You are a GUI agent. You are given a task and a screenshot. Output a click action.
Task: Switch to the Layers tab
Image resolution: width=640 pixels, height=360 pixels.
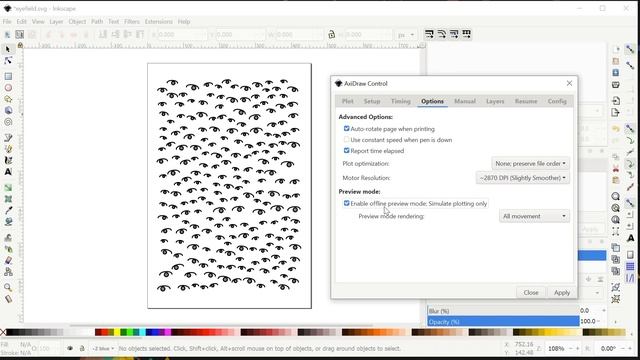click(495, 101)
